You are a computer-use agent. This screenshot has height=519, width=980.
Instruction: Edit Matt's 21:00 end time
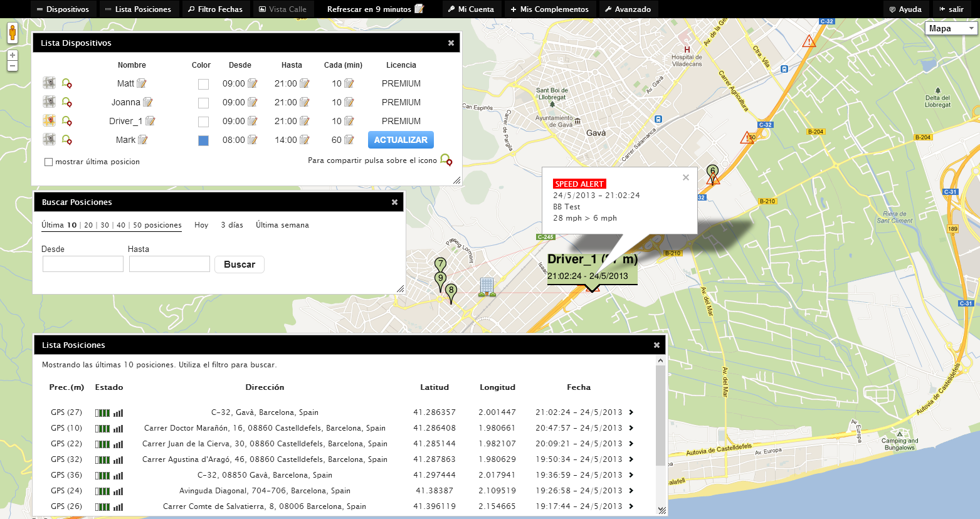[305, 83]
